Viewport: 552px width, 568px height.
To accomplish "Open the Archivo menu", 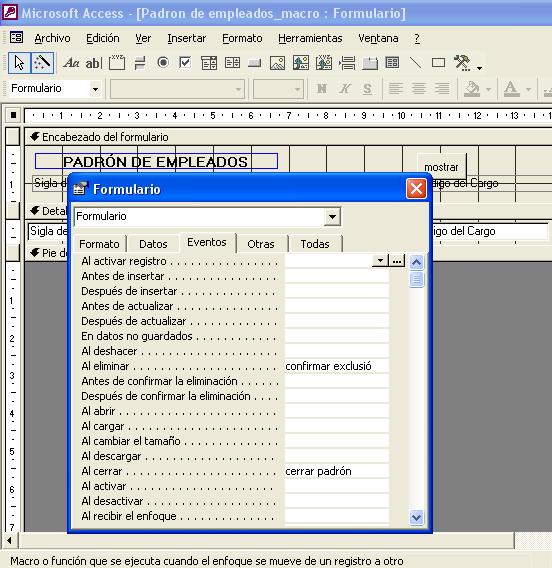I will (53, 38).
